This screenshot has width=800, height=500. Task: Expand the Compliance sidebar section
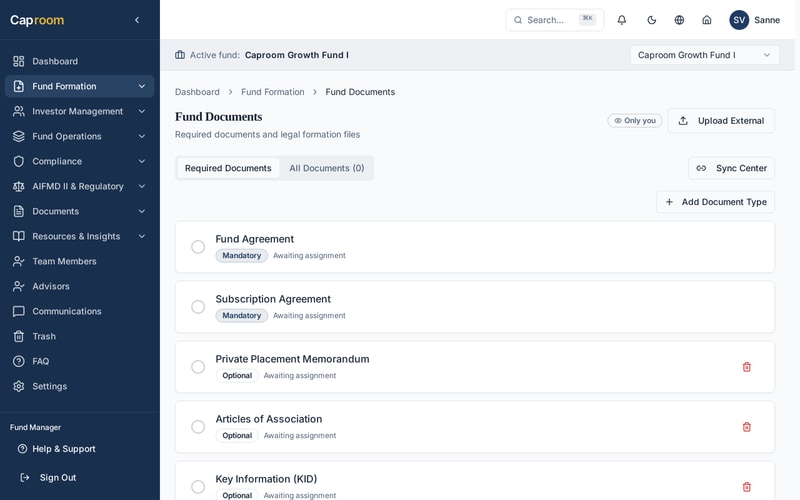80,161
